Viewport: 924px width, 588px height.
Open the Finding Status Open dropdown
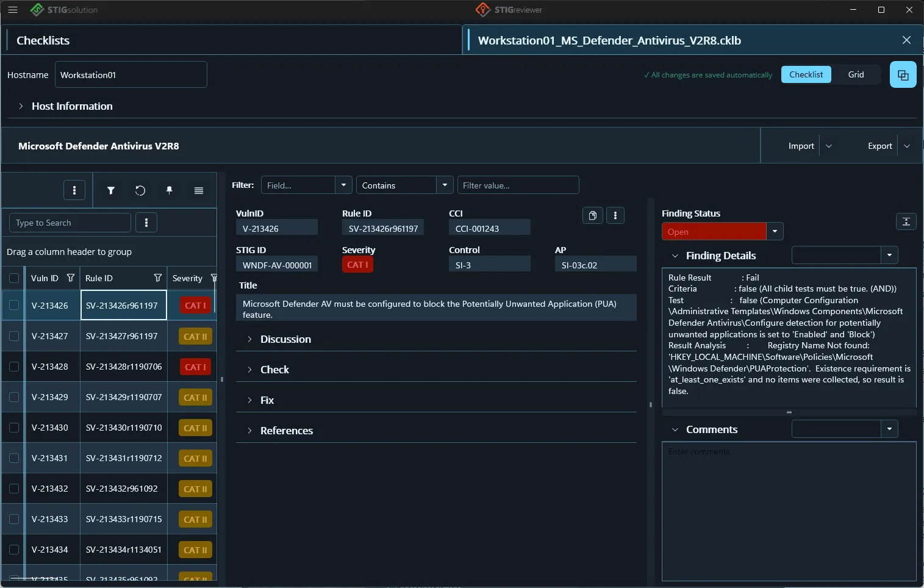(775, 232)
